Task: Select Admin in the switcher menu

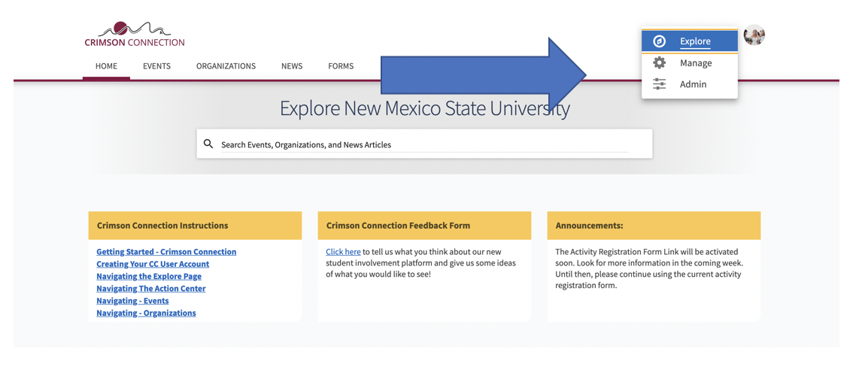Action: click(x=690, y=84)
